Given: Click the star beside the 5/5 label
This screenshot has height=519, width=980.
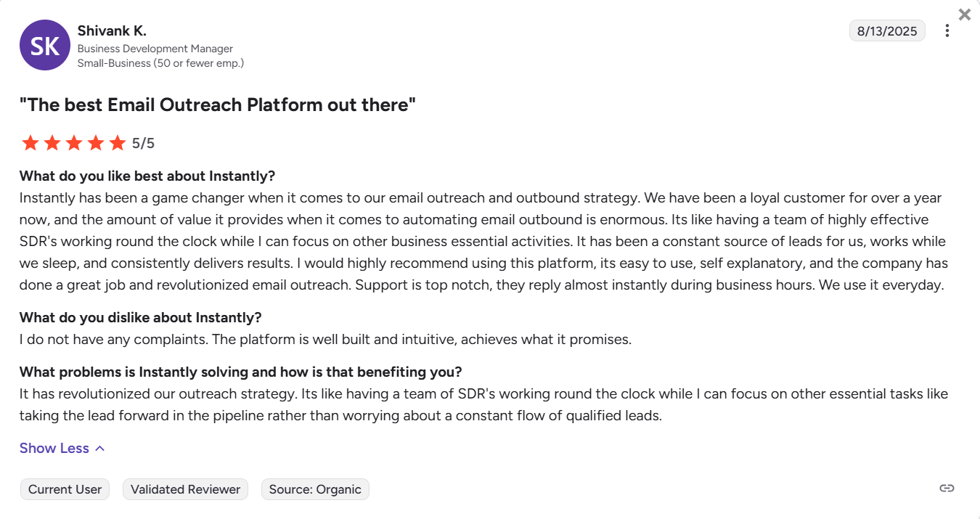Looking at the screenshot, I should click(x=118, y=142).
